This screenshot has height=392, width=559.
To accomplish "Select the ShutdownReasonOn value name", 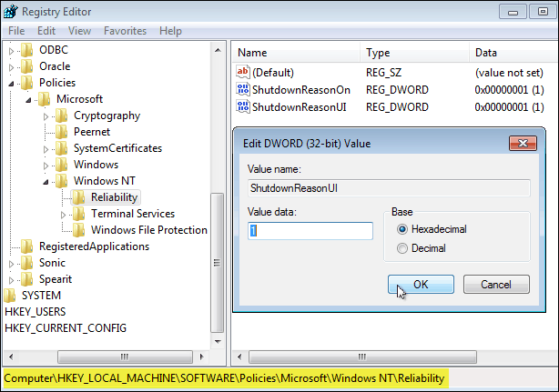I will click(x=301, y=90).
